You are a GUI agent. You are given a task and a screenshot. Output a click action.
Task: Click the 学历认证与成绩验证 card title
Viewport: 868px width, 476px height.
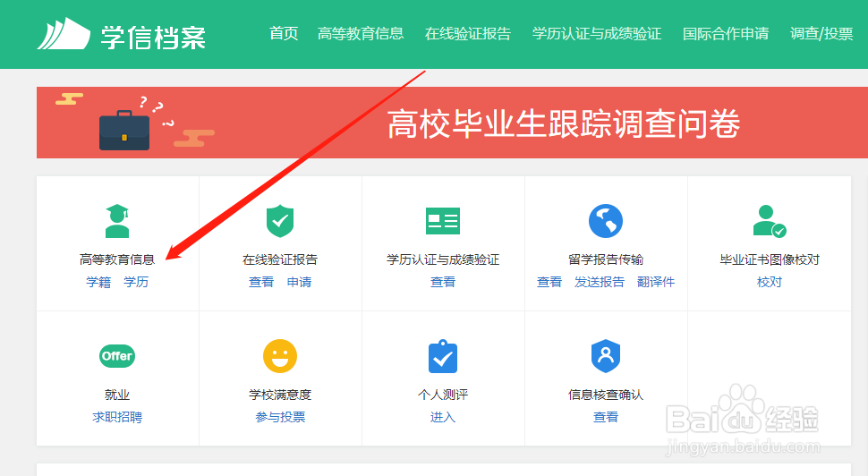point(443,259)
